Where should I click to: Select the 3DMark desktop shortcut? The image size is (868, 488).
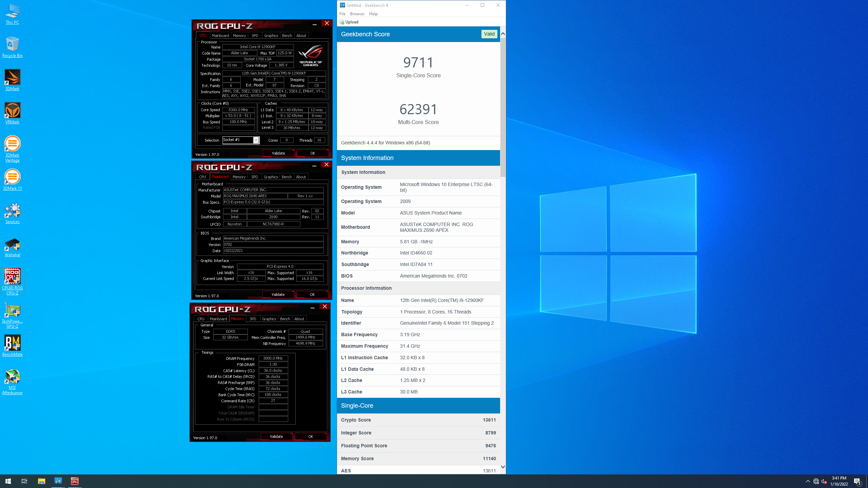[x=12, y=80]
